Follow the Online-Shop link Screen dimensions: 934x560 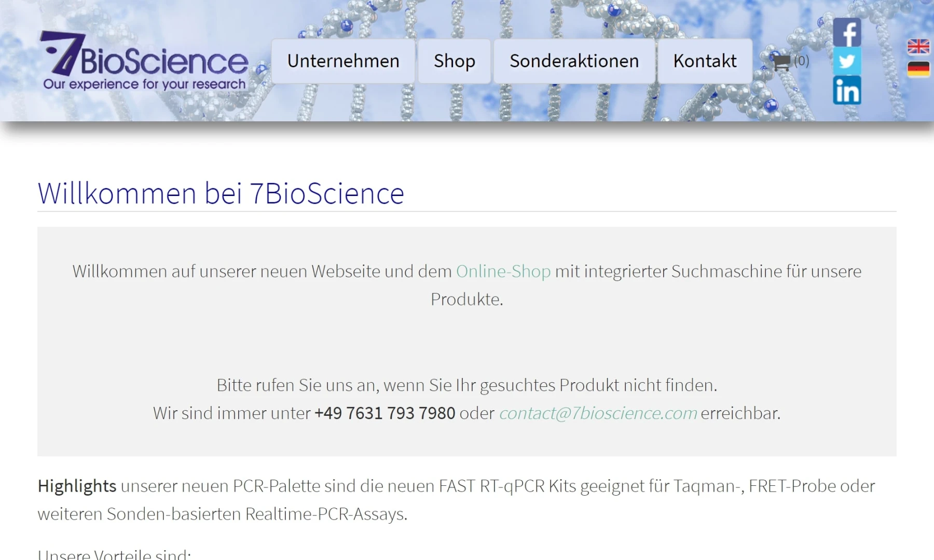pos(503,271)
